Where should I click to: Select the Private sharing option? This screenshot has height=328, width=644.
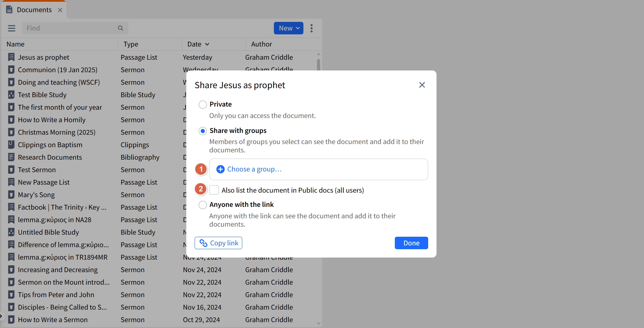click(203, 104)
